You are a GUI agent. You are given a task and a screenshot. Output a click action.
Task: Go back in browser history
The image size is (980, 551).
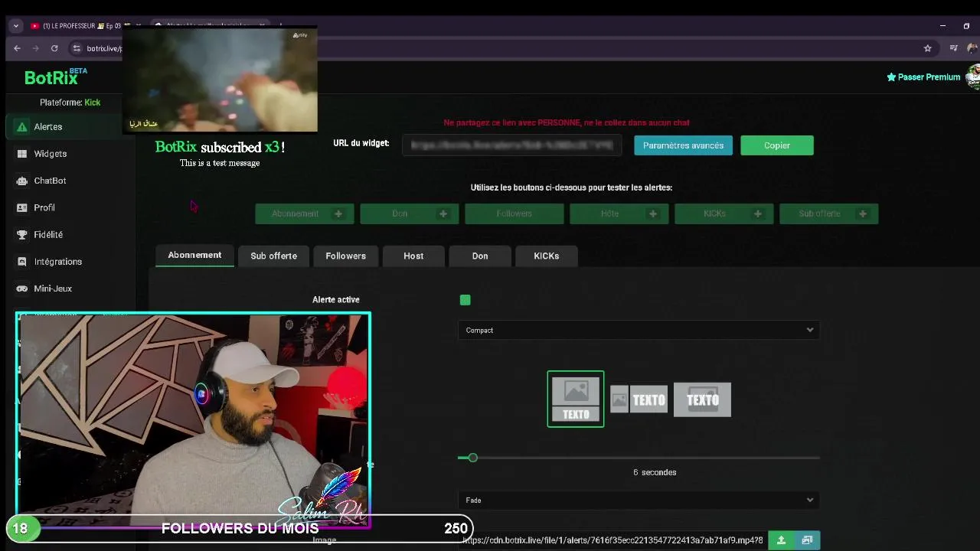pos(17,48)
